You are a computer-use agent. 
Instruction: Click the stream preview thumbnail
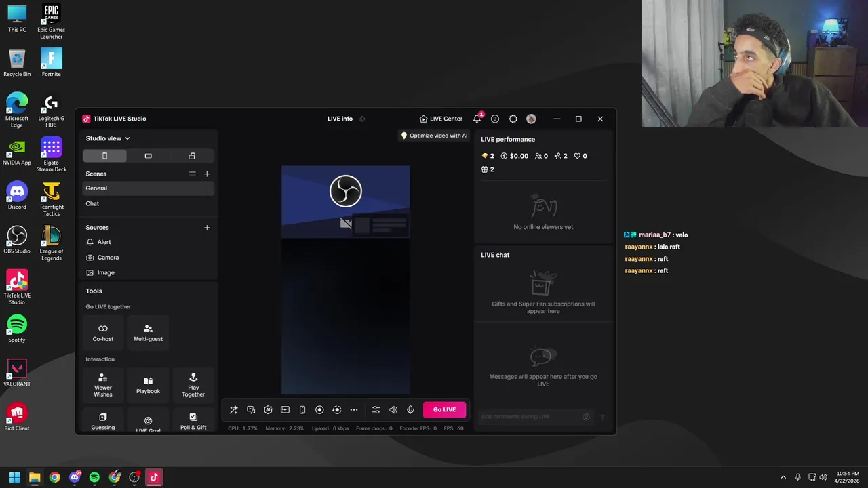(x=346, y=280)
